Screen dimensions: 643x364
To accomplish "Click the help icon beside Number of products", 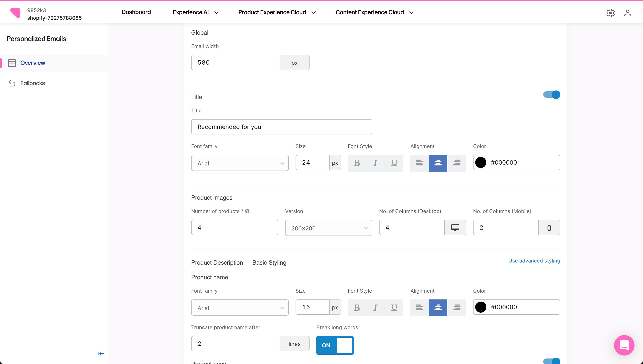I will point(247,211).
